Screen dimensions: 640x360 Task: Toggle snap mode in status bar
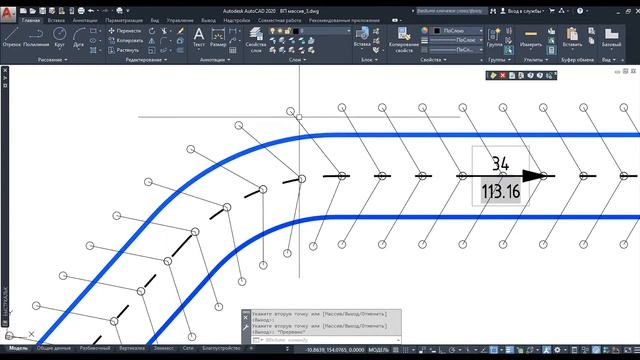click(x=406, y=350)
